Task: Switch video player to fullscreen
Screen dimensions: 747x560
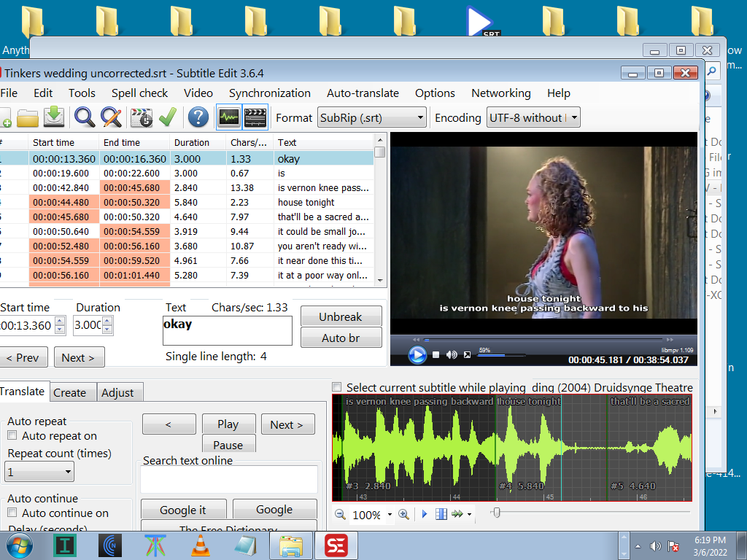Action: click(x=468, y=355)
